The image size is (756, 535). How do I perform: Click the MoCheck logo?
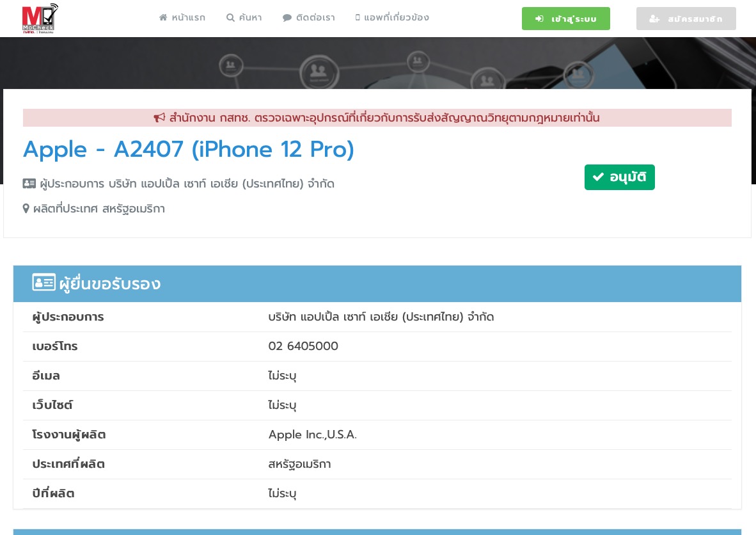[x=40, y=19]
